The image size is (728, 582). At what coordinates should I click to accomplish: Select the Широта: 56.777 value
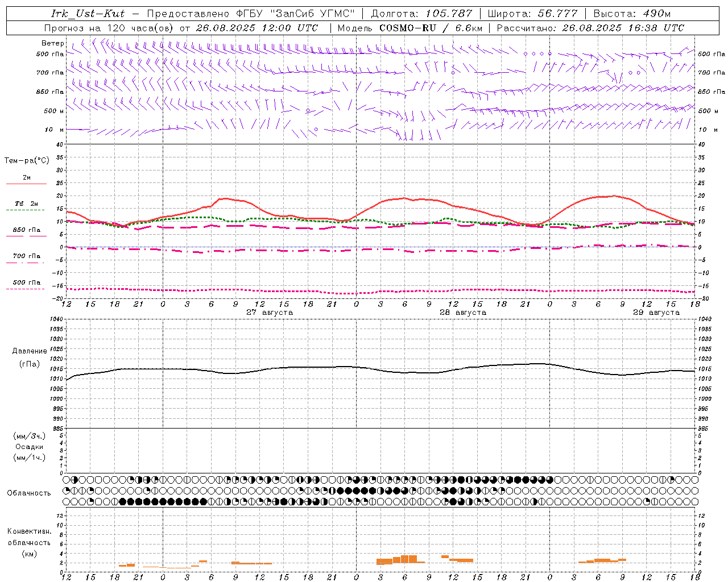pos(533,14)
